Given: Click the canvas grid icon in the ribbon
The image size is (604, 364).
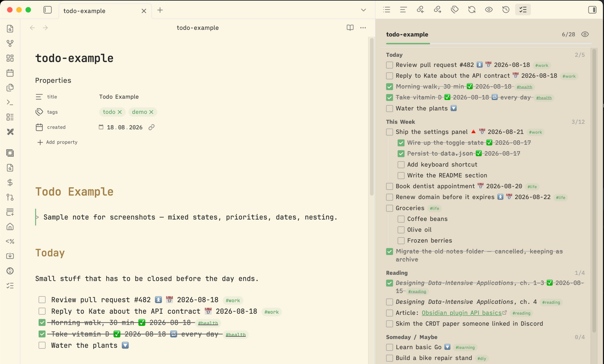Looking at the screenshot, I should click(x=10, y=58).
